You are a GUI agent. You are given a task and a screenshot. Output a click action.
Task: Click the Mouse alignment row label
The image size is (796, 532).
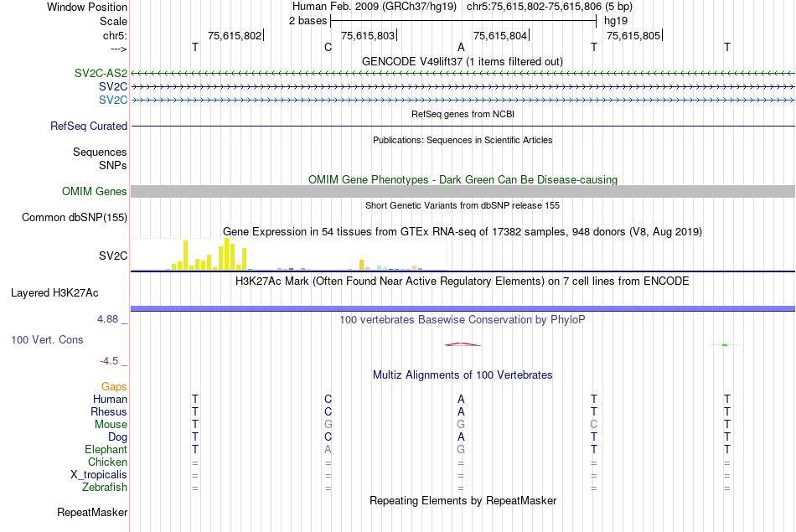111,425
